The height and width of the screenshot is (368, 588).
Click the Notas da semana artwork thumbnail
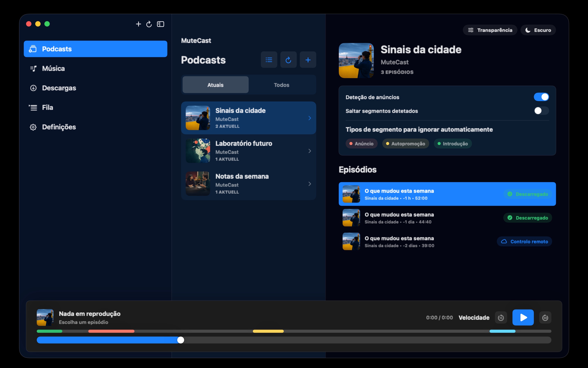pyautogui.click(x=198, y=184)
